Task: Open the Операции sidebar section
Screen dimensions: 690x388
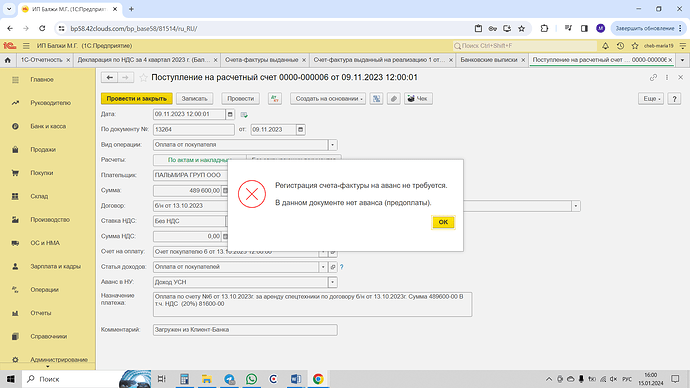Action: (x=44, y=289)
